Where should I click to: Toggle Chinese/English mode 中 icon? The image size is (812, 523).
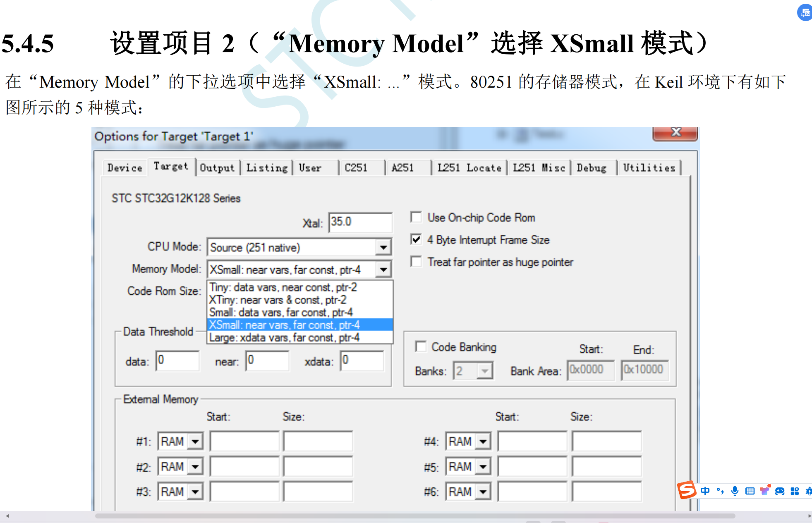point(705,491)
